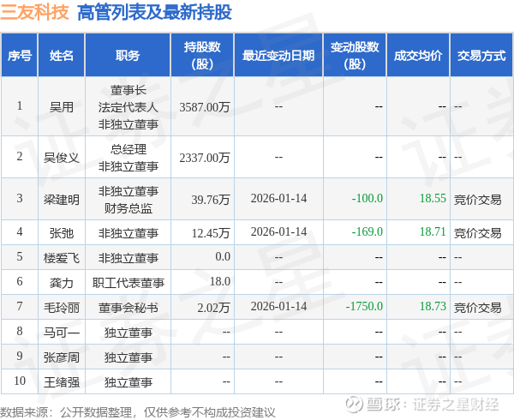Click 竞价交易 in 张弛's row

pos(478,233)
